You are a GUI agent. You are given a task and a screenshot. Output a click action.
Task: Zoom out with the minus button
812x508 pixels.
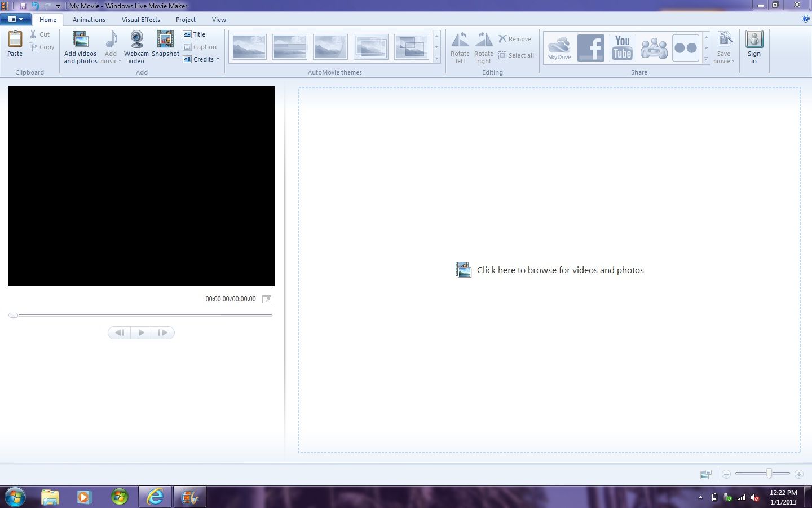726,474
